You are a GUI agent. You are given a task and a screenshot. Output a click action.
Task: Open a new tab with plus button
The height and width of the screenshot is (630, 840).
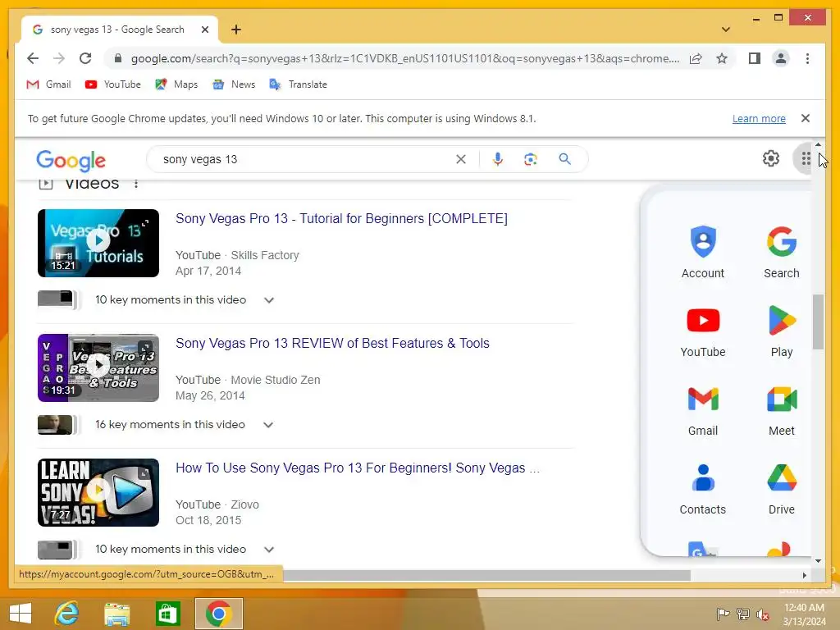click(x=235, y=30)
